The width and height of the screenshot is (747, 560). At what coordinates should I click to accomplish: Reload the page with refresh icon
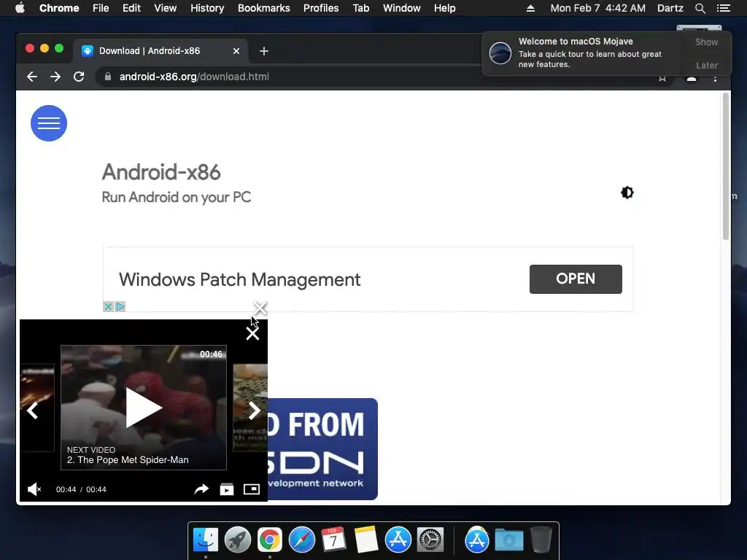tap(79, 77)
